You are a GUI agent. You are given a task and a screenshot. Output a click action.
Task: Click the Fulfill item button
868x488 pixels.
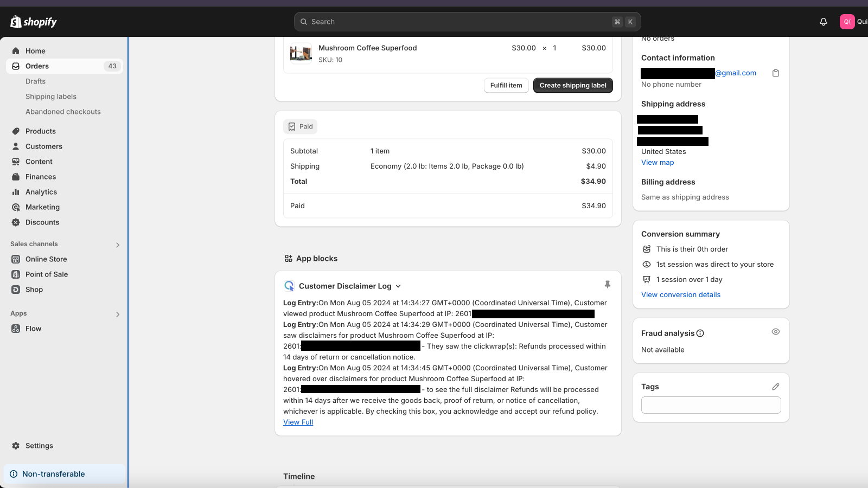506,86
